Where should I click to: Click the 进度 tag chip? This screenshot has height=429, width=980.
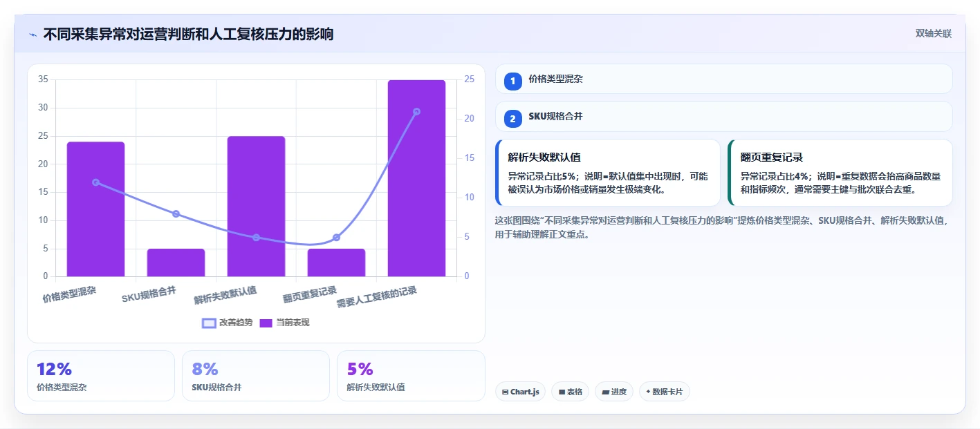pos(614,392)
